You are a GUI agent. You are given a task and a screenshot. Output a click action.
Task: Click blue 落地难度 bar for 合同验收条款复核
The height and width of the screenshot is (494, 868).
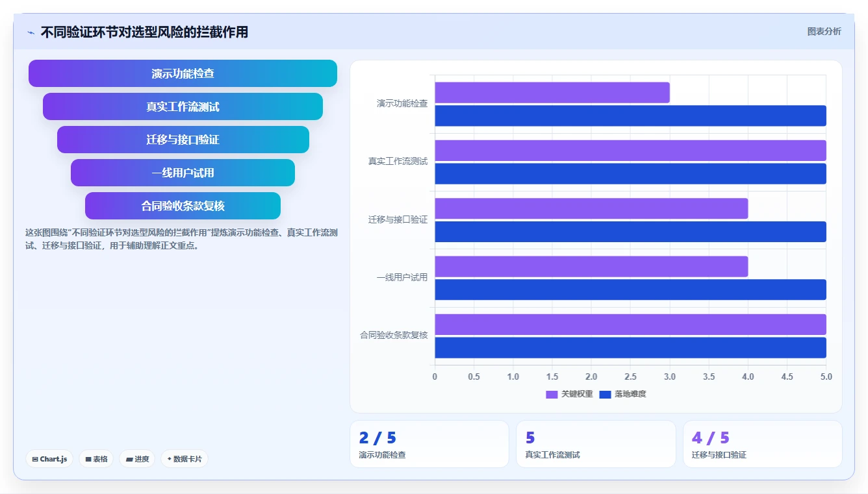tap(630, 348)
